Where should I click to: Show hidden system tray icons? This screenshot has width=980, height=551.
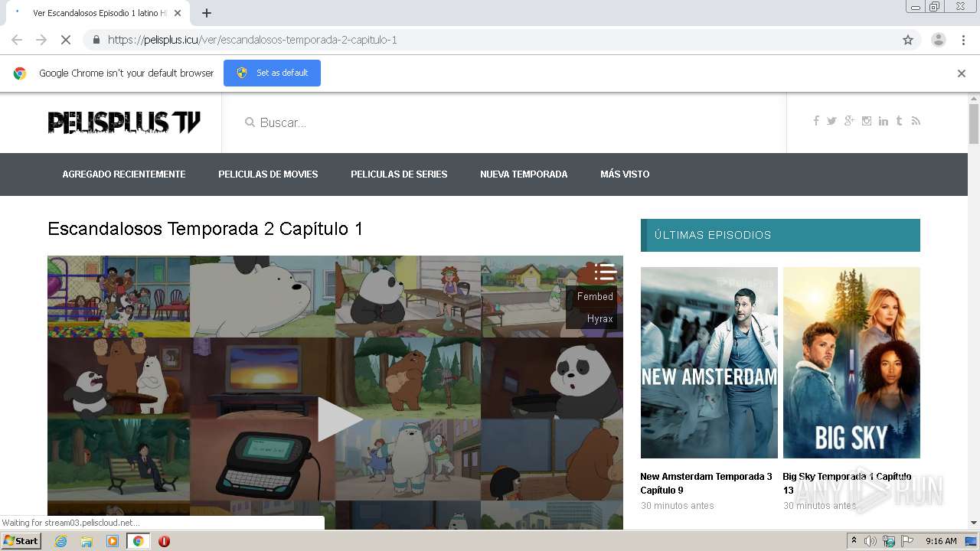854,541
